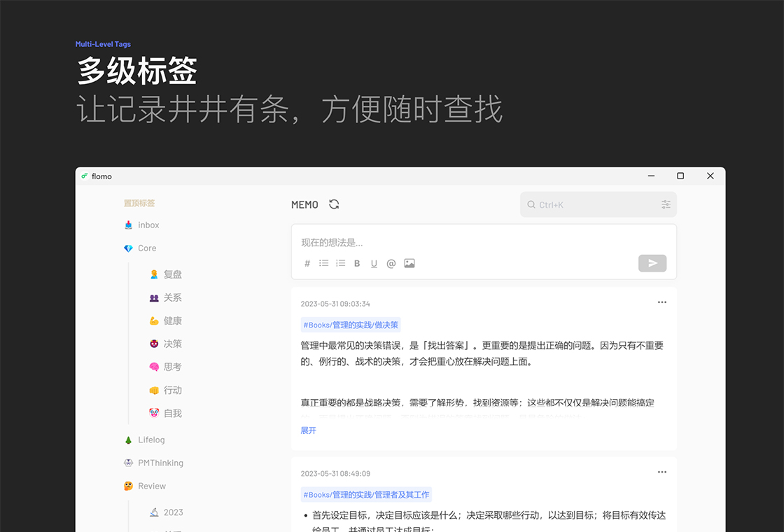Open the second memo's options menu

(x=662, y=472)
